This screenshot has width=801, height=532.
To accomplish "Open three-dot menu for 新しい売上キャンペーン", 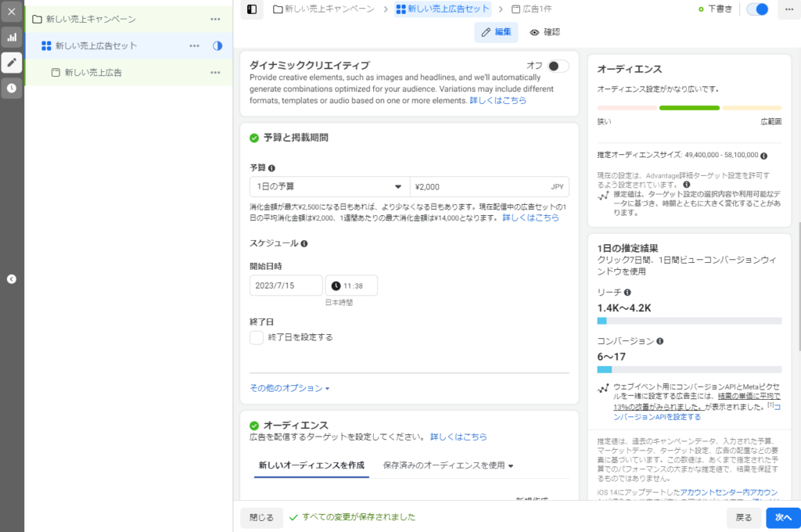I will pyautogui.click(x=215, y=19).
